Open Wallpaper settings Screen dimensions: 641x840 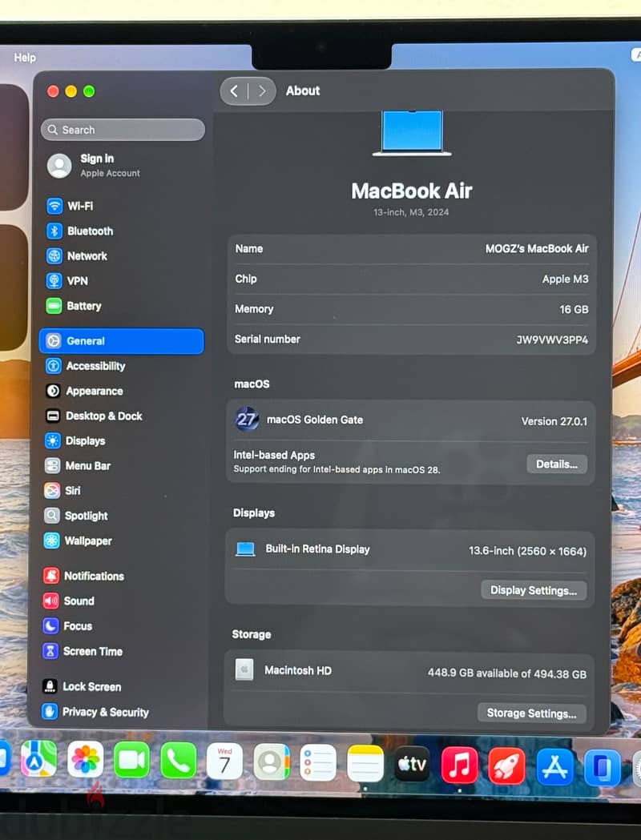[x=78, y=541]
